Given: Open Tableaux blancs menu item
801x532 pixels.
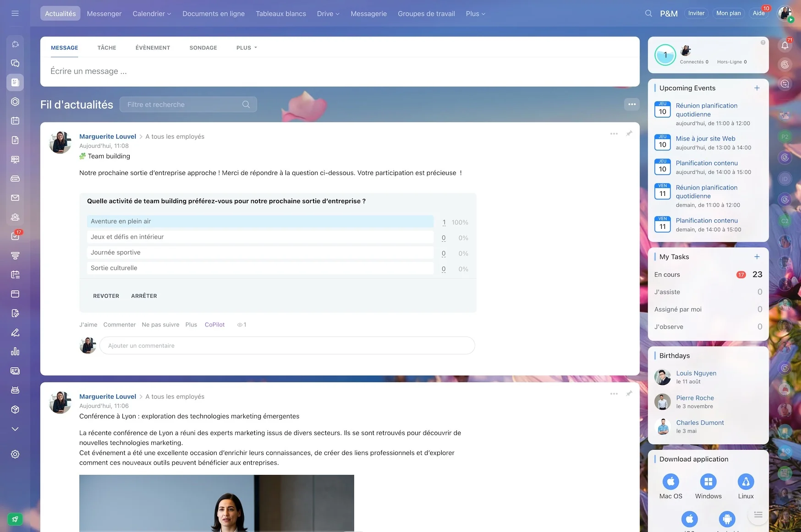Looking at the screenshot, I should click(281, 13).
